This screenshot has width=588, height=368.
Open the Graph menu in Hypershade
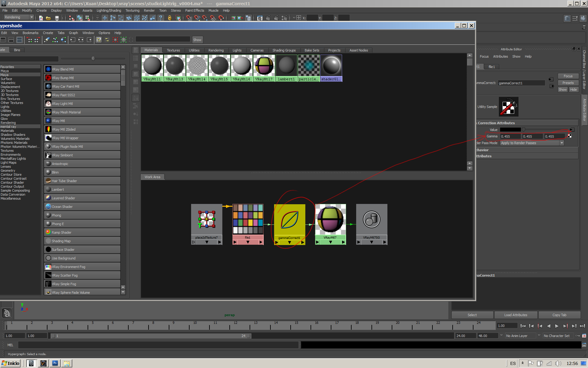pyautogui.click(x=73, y=33)
